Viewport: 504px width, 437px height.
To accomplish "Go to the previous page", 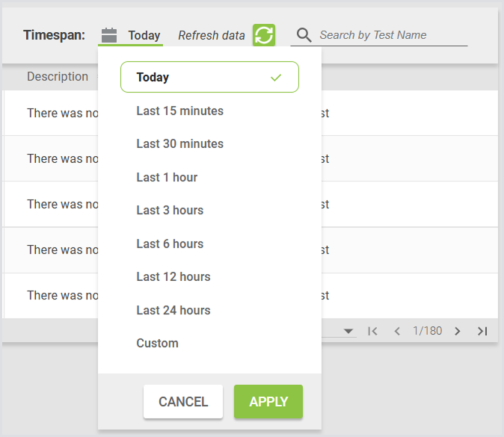I will click(397, 331).
